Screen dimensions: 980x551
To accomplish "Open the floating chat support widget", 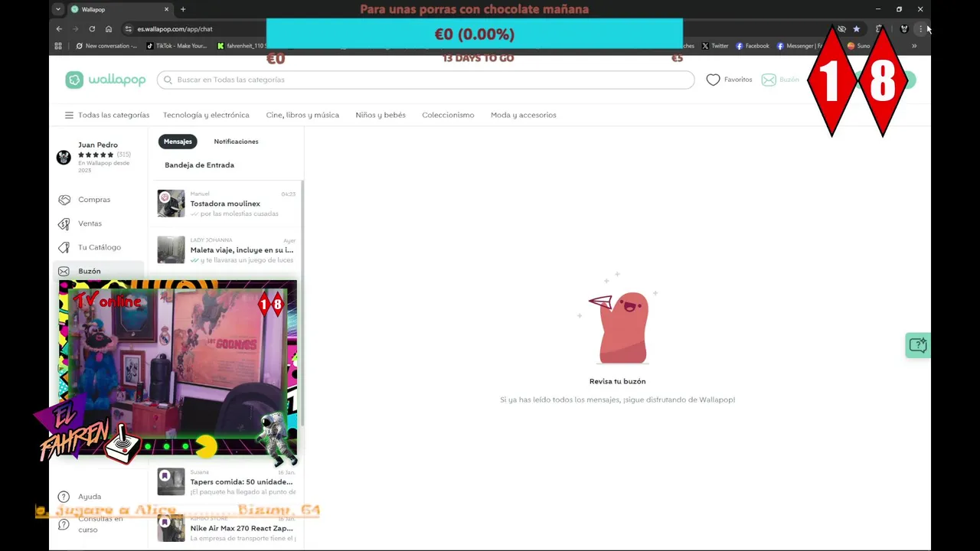I will pos(917,345).
